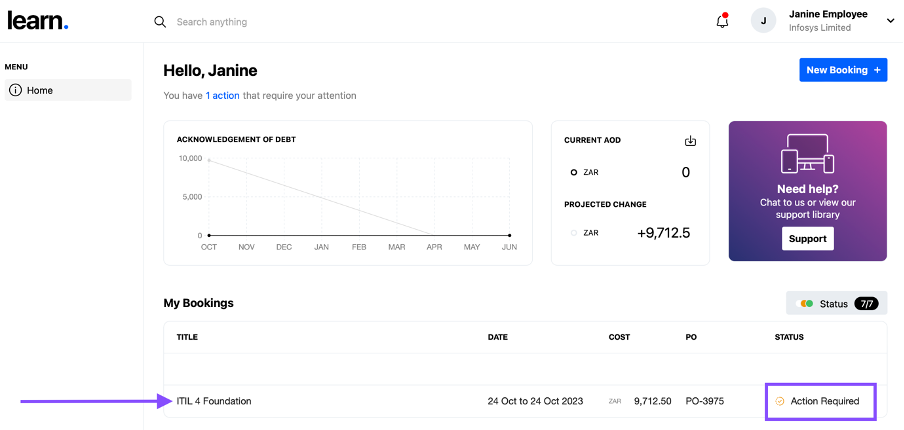Open the Home menu item

[x=68, y=90]
